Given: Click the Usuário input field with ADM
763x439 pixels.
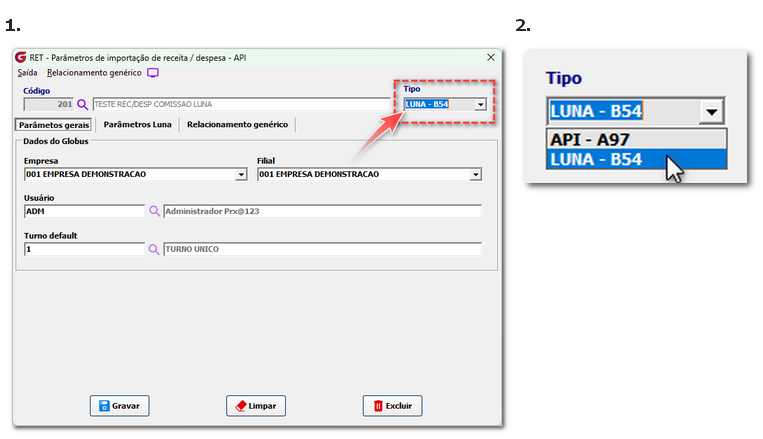Looking at the screenshot, I should pyautogui.click(x=84, y=211).
